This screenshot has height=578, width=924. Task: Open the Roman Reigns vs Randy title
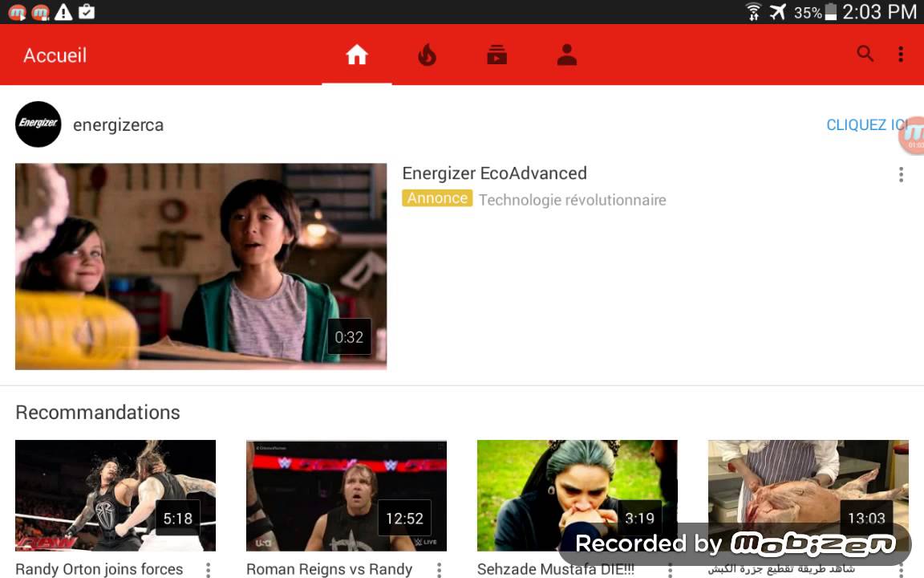point(329,569)
